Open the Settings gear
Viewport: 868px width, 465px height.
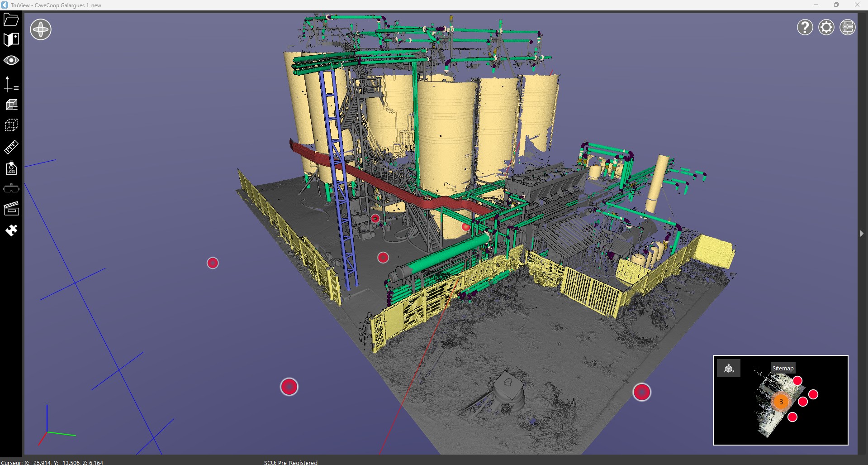826,27
